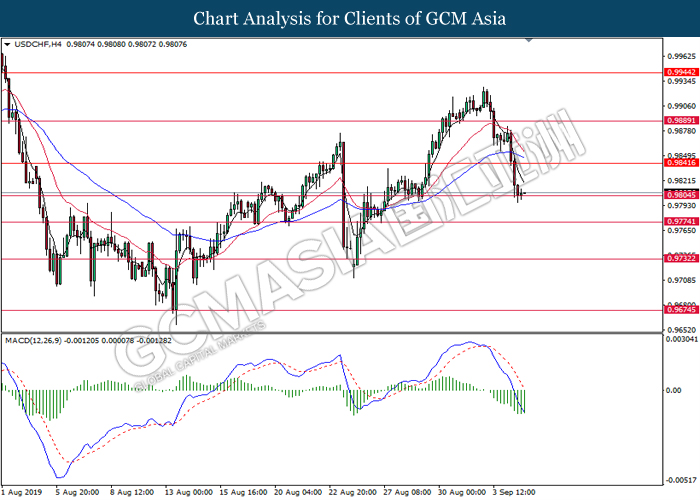Click the Chart Analysis for Clients title
This screenshot has height=500, width=700.
[350, 18]
